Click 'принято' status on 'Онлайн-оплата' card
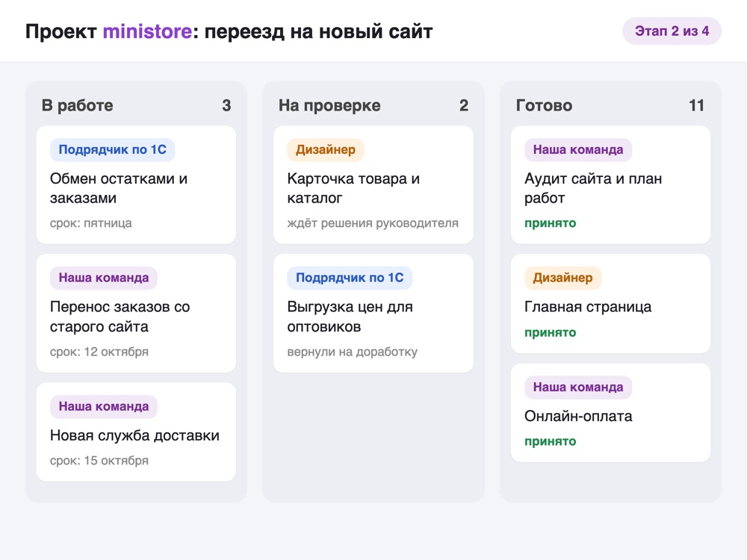 (x=551, y=441)
